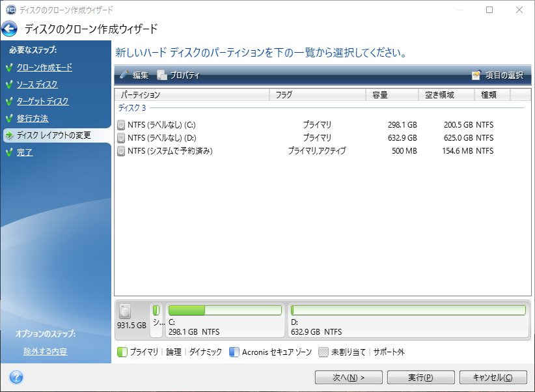This screenshot has width=535, height=392.
Task: Click the サポート外 legend label
Action: 389,352
